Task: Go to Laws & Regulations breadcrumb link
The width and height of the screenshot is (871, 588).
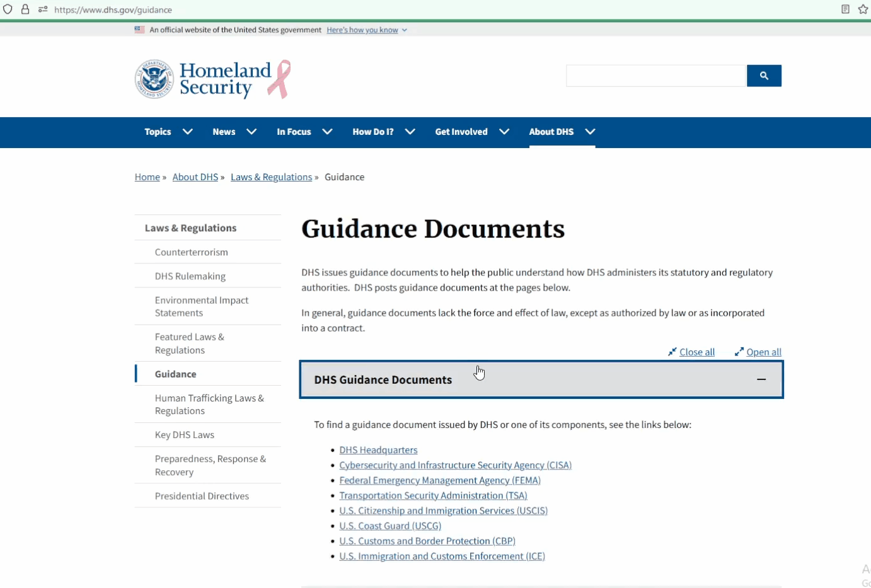Action: 272,177
